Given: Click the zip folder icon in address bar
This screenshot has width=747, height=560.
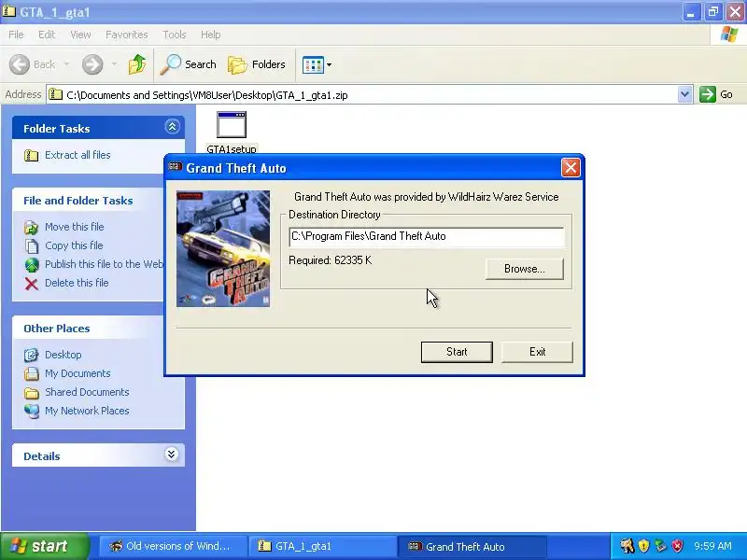Looking at the screenshot, I should (56, 94).
